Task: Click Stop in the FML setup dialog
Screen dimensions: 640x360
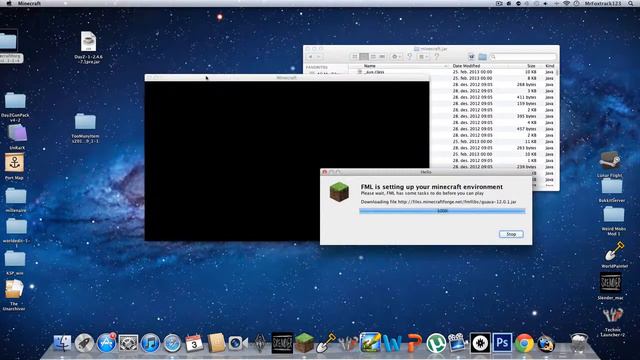Action: [511, 234]
